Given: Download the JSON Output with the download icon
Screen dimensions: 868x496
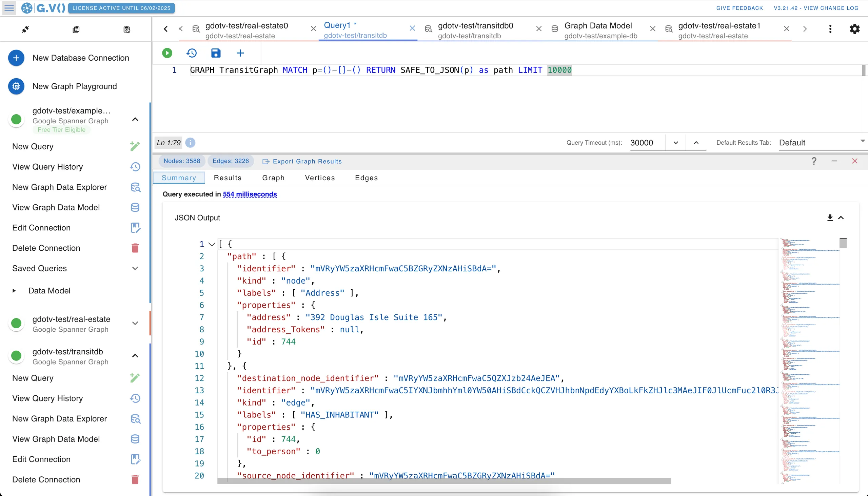Looking at the screenshot, I should [x=830, y=218].
